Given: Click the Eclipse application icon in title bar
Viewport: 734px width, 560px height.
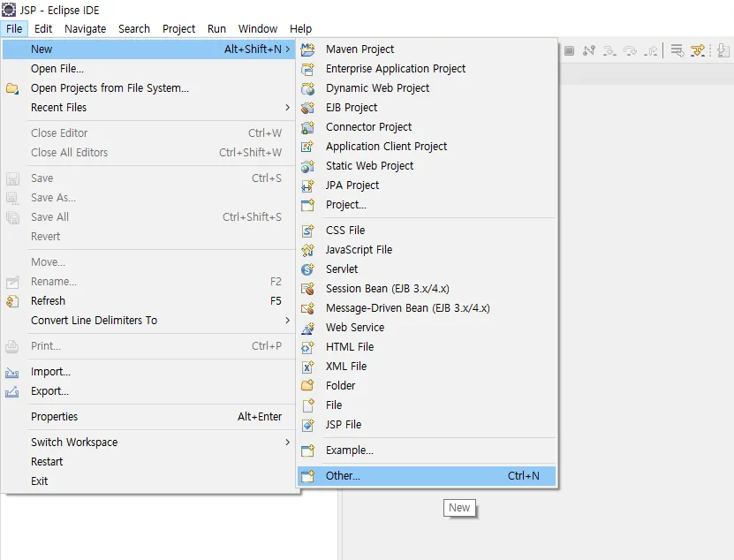Looking at the screenshot, I should (x=9, y=10).
